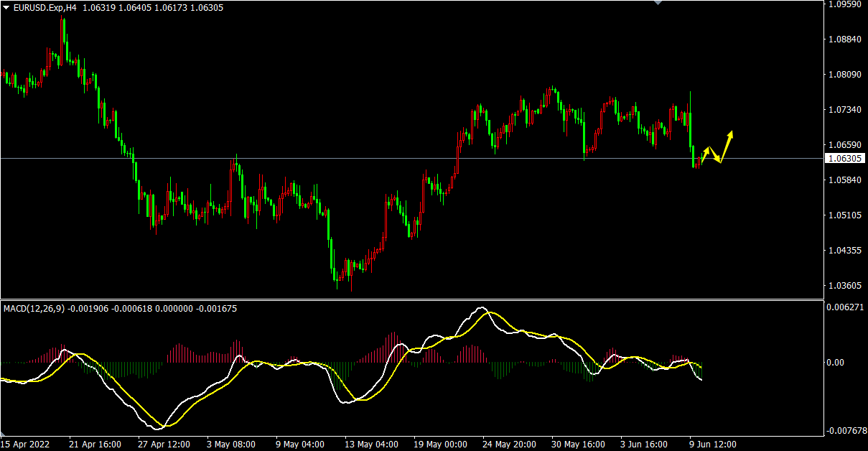Click the 0.006271 MACD scale value
Image resolution: width=868 pixels, height=451 pixels.
tap(846, 307)
